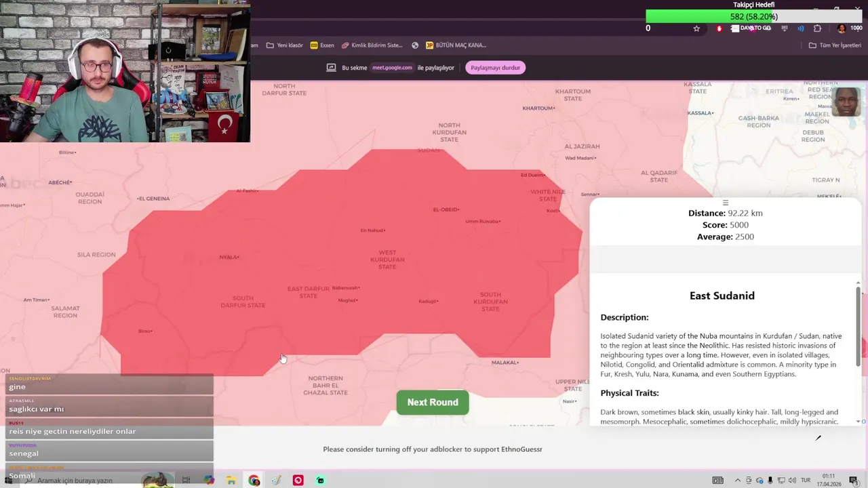Viewport: 868px width, 488px height.
Task: Open the volume control in system tray
Action: click(x=791, y=481)
